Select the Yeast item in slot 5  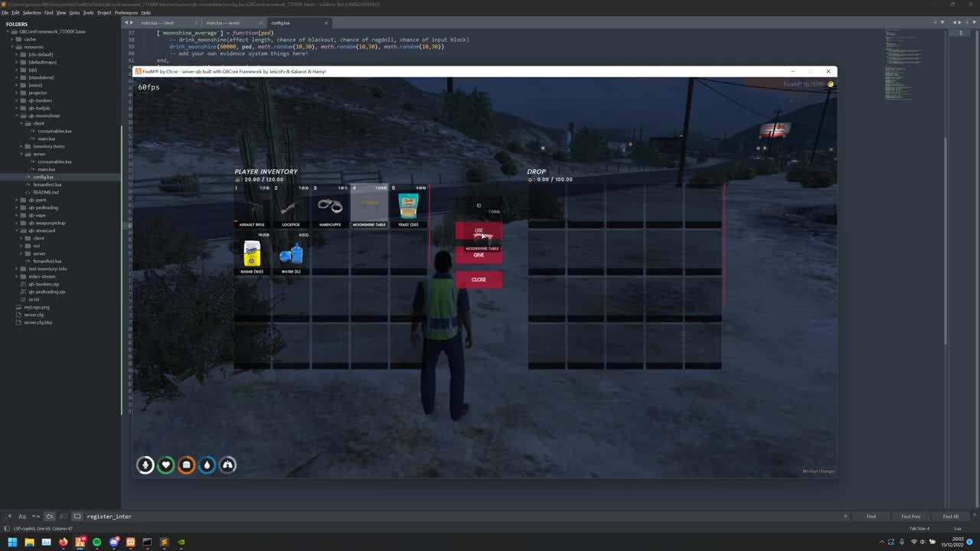point(408,207)
